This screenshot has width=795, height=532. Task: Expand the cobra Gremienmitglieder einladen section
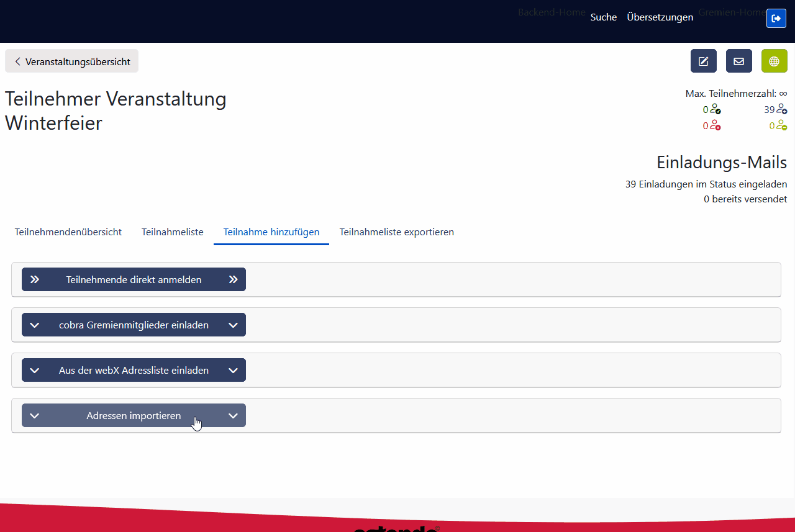click(134, 324)
